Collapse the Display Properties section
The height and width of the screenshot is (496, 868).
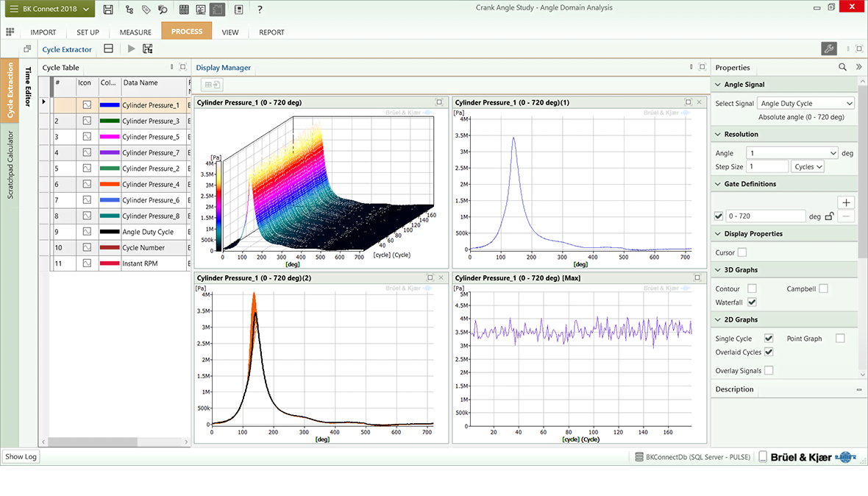pos(718,234)
